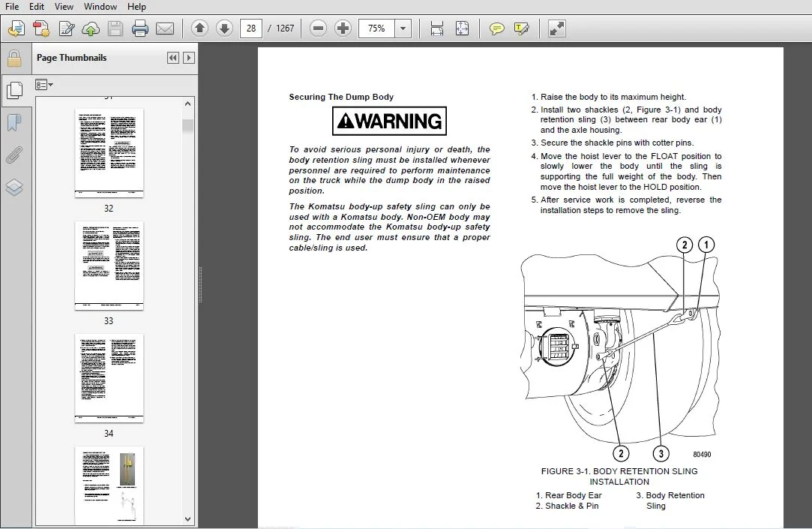
Task: Click the cloud upload icon
Action: coord(91,29)
